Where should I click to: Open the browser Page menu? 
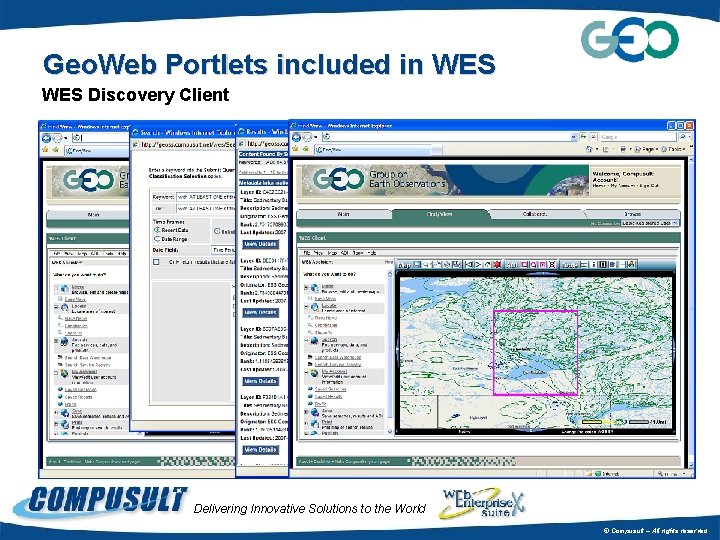click(647, 149)
